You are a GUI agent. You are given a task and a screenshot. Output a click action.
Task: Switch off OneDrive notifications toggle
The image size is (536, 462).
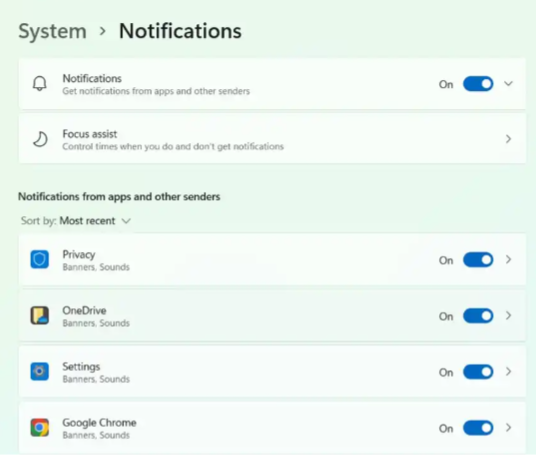[478, 316]
